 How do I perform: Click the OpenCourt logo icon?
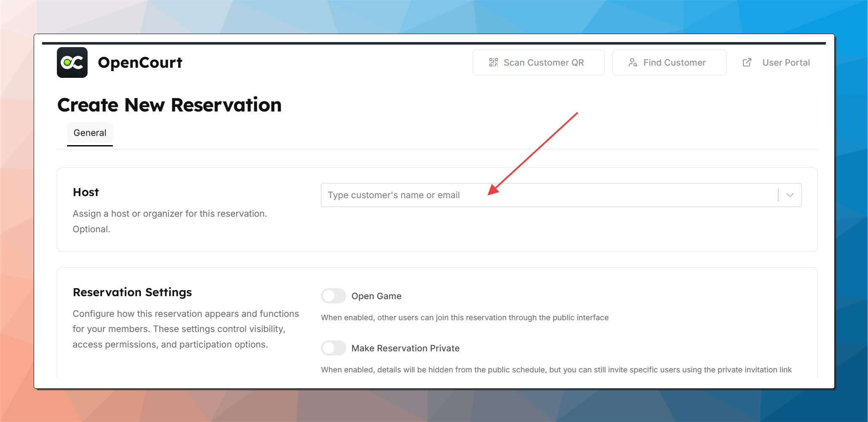[x=72, y=63]
